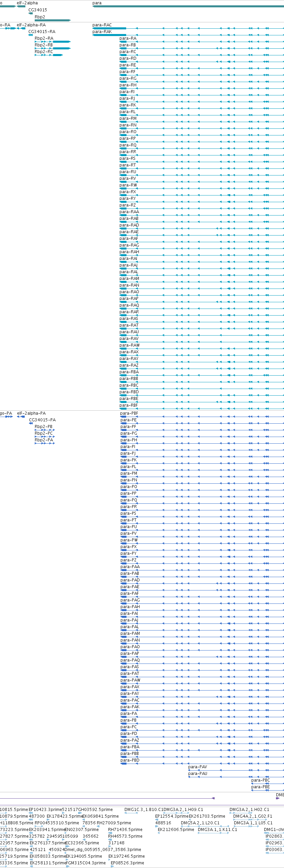The image size is (284, 868).
Task: Select the para-RBC transcript label
Action: 129,385
